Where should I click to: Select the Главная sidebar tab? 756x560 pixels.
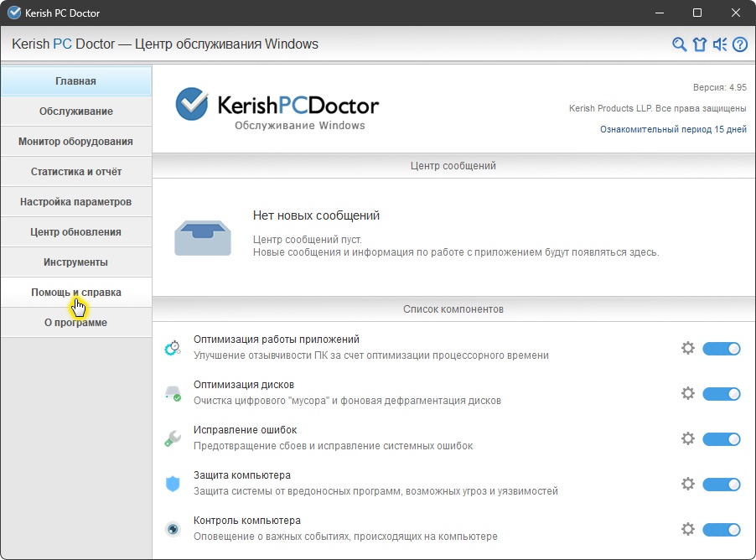tap(76, 81)
